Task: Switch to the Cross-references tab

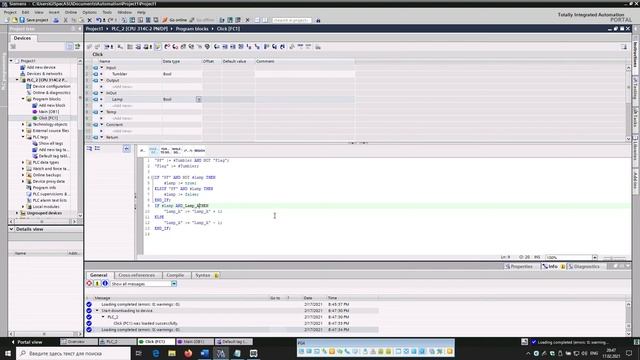Action: coord(137,275)
